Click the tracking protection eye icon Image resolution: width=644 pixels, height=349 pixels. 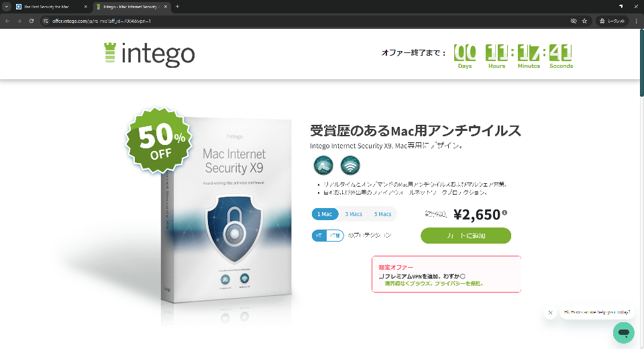coord(574,21)
